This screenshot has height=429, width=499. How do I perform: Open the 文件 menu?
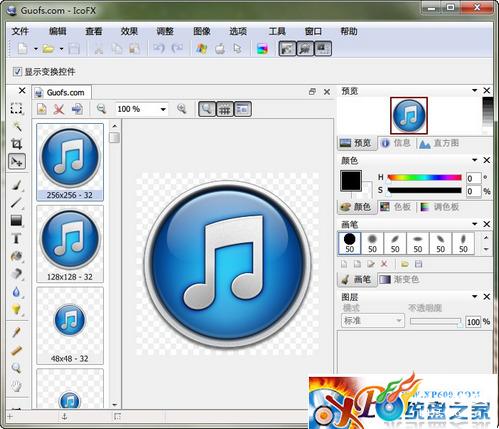[x=20, y=31]
